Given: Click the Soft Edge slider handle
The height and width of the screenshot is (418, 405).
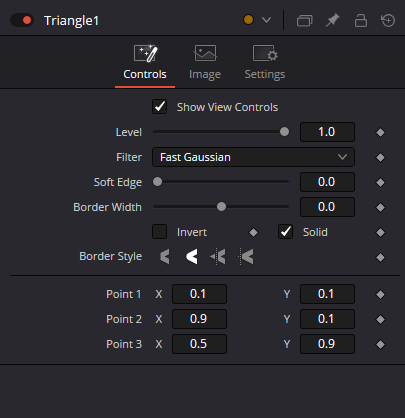Looking at the screenshot, I should pos(157,182).
